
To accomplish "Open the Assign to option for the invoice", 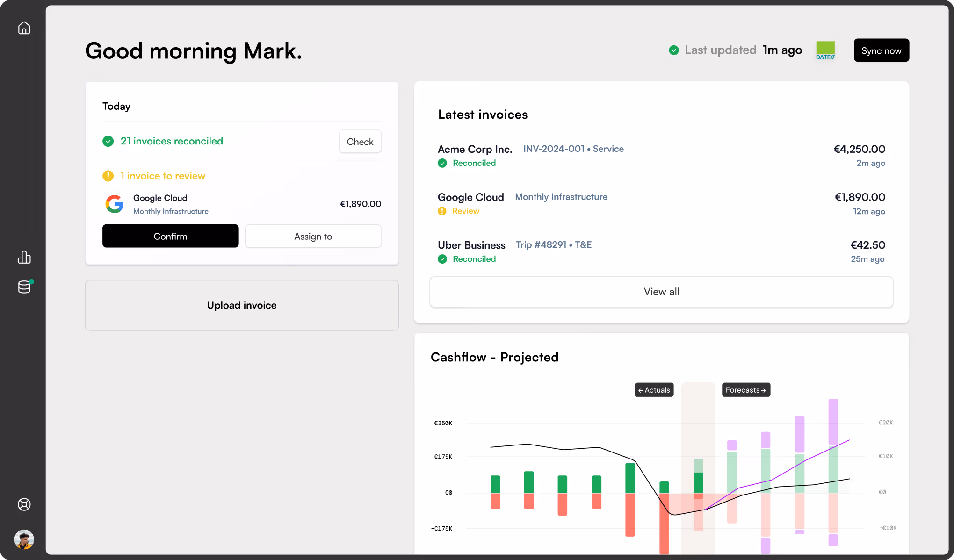I will point(313,236).
